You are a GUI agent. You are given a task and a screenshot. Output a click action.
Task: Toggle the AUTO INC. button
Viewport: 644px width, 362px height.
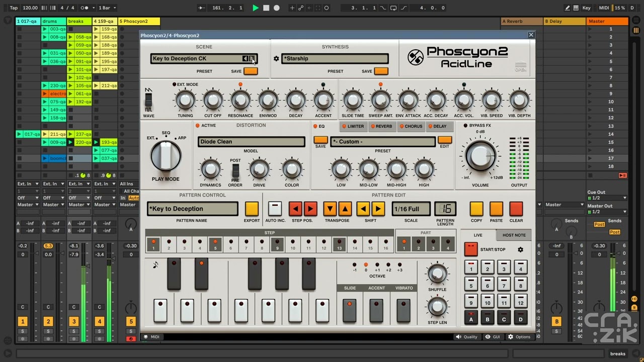275,209
